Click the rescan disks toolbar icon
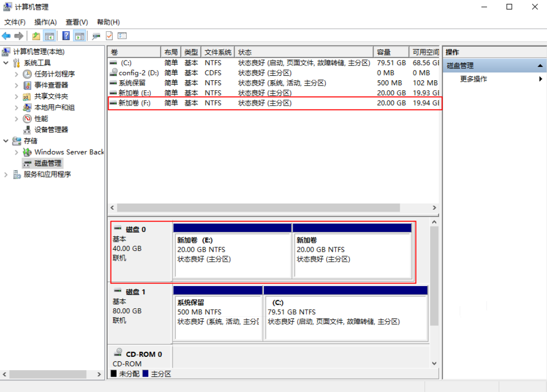This screenshot has height=392, width=547. click(x=96, y=36)
